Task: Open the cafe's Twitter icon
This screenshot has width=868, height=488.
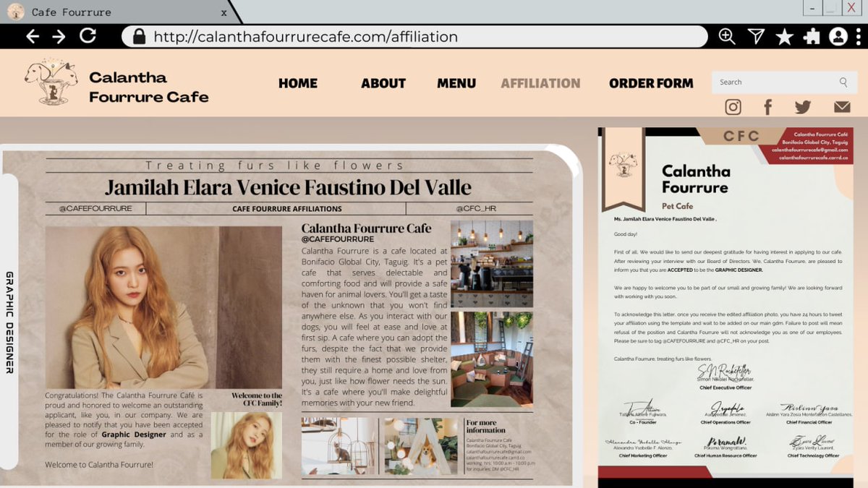Action: point(803,107)
